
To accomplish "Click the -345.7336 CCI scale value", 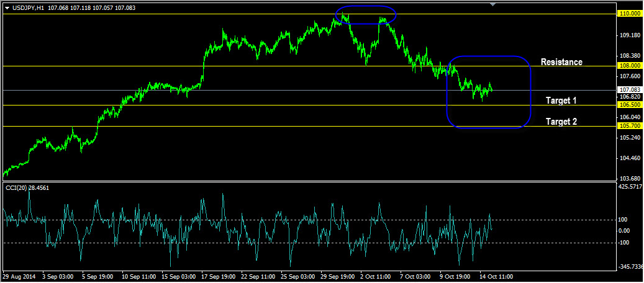I will pos(631,267).
